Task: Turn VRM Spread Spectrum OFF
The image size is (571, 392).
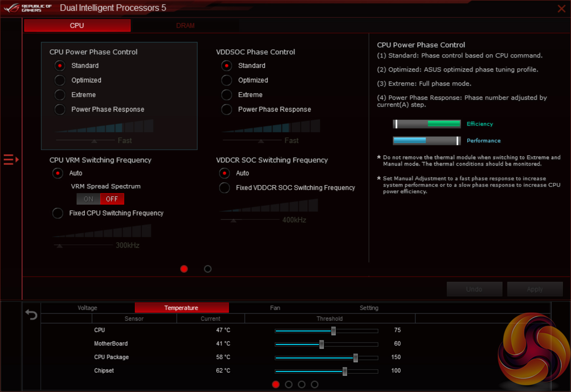Action: [x=112, y=199]
